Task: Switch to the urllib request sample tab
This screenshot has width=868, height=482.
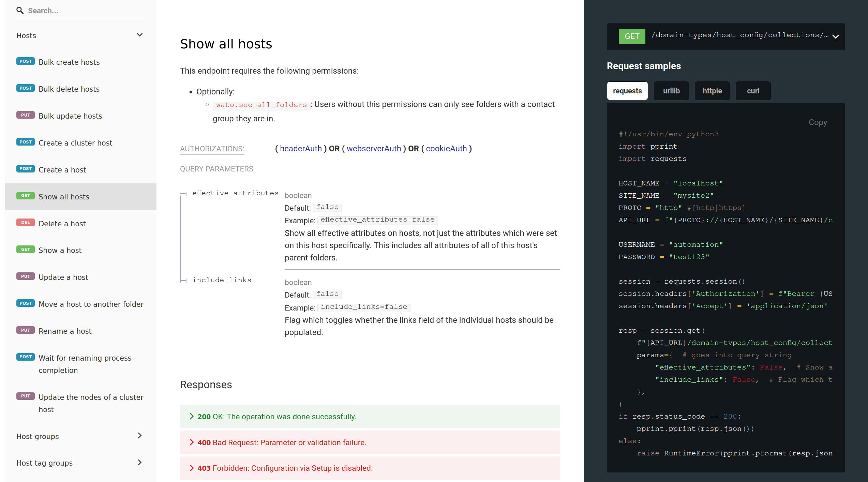Action: [x=671, y=91]
